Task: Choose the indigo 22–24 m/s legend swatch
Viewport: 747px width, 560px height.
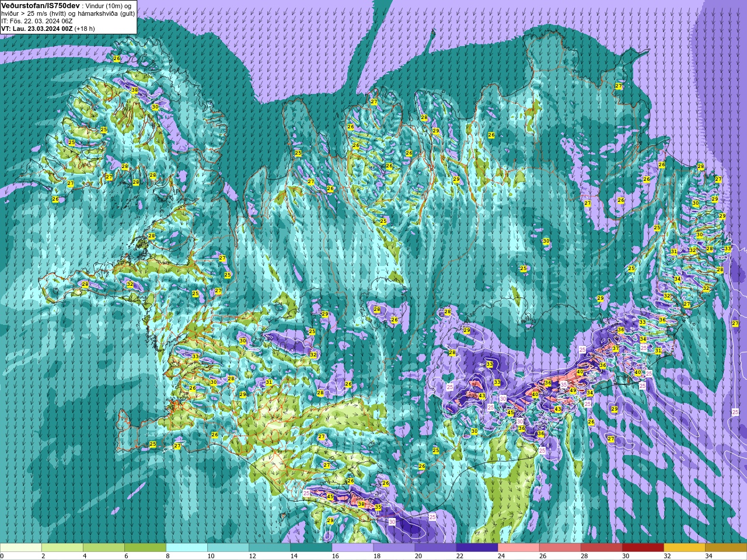Action: pyautogui.click(x=477, y=548)
